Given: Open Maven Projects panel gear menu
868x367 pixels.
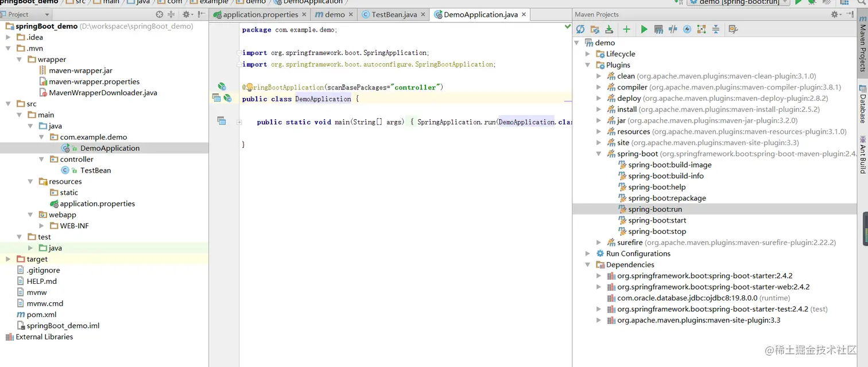Looking at the screenshot, I should [836, 14].
